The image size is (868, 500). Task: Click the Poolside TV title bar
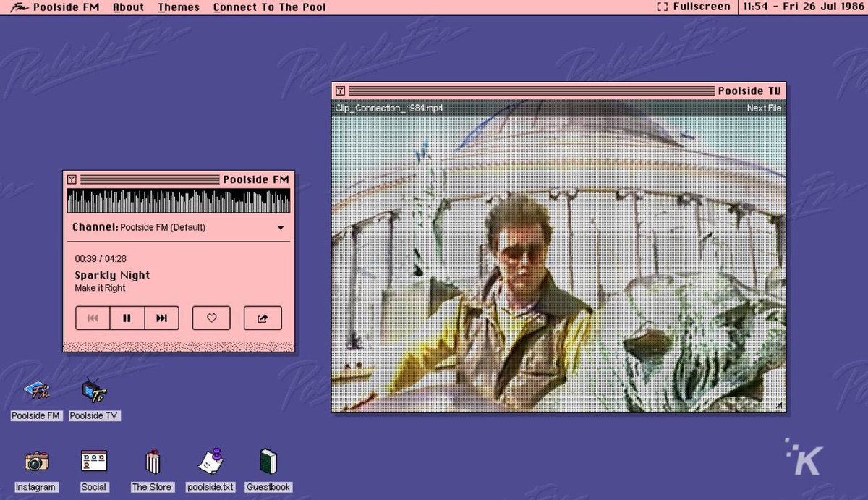click(558, 90)
